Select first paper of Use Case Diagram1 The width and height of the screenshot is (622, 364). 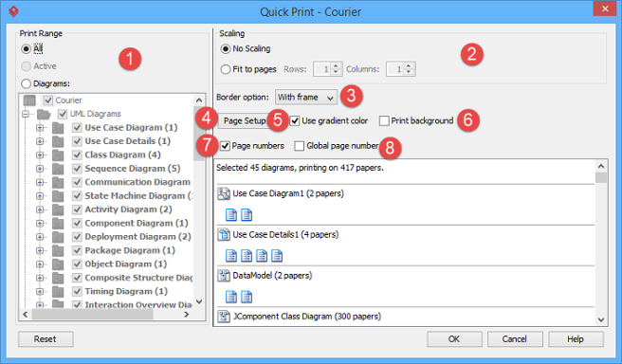[x=231, y=215]
